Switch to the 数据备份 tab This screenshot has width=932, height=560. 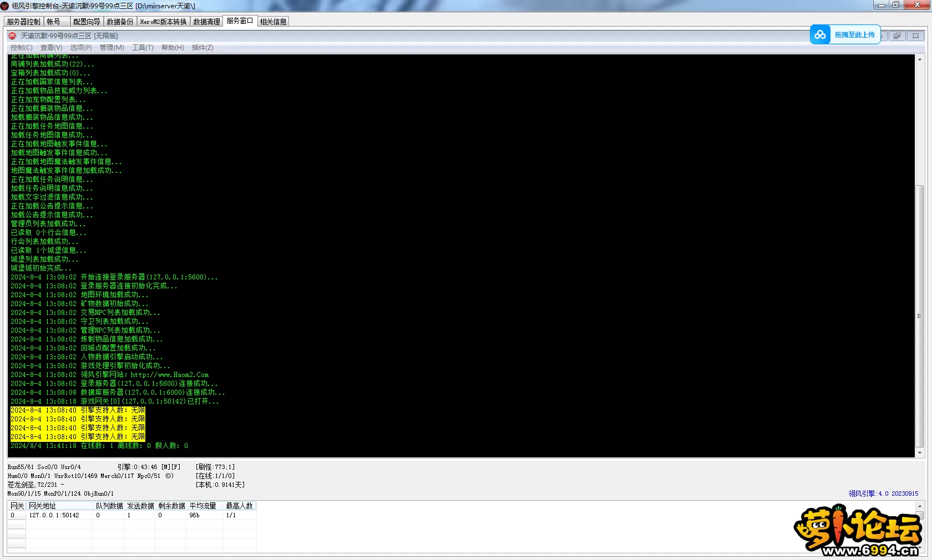(120, 22)
